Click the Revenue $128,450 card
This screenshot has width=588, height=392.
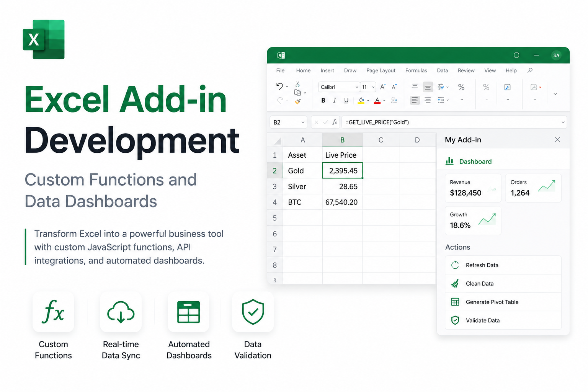click(473, 188)
